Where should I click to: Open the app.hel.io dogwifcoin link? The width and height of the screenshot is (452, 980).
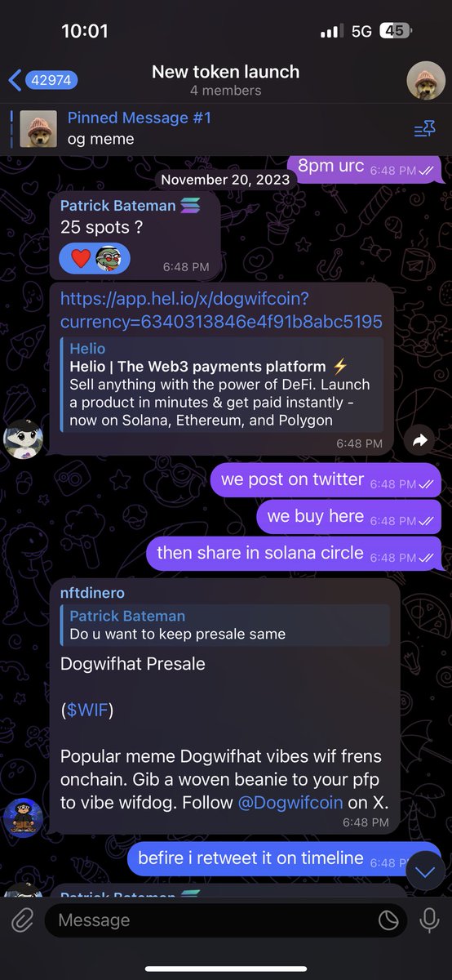point(221,309)
